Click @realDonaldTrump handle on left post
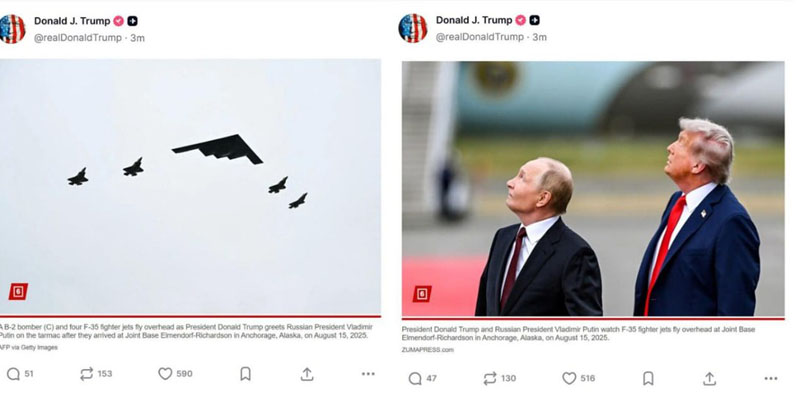The height and width of the screenshot is (400, 800). (x=78, y=38)
